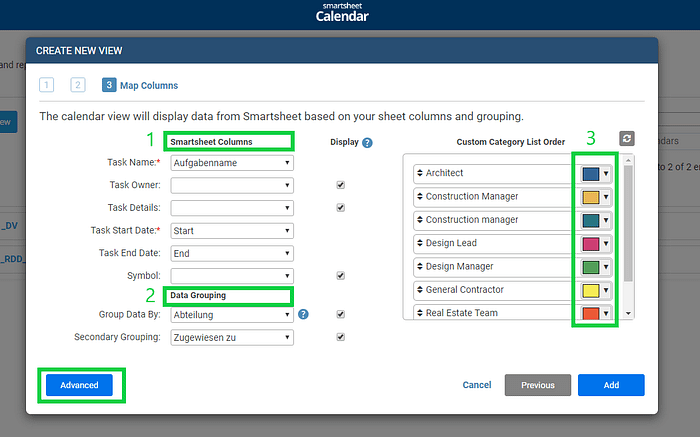700x437 pixels.
Task: Click orange Construction Manager color swatch
Action: [591, 197]
